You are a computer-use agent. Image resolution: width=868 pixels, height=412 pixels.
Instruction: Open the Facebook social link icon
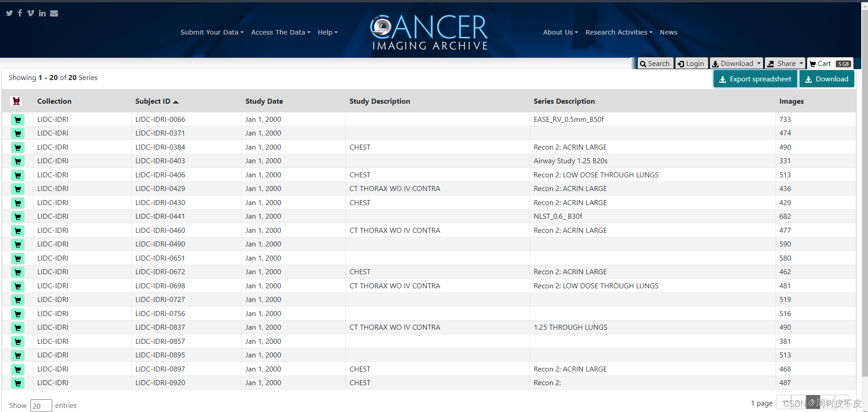click(x=20, y=13)
